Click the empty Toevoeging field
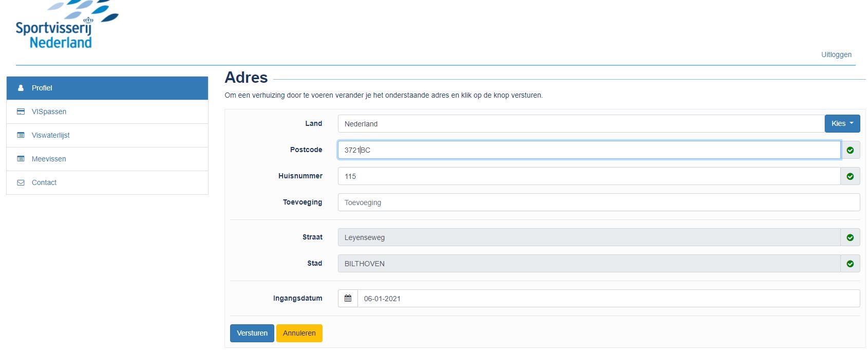 pyautogui.click(x=598, y=202)
